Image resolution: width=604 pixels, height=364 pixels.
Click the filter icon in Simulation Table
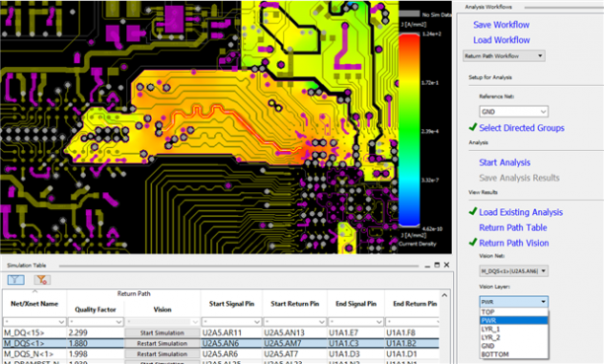[x=16, y=279]
